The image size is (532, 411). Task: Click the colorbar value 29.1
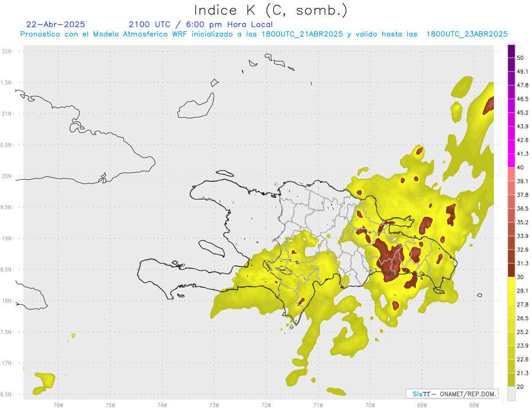(x=523, y=291)
